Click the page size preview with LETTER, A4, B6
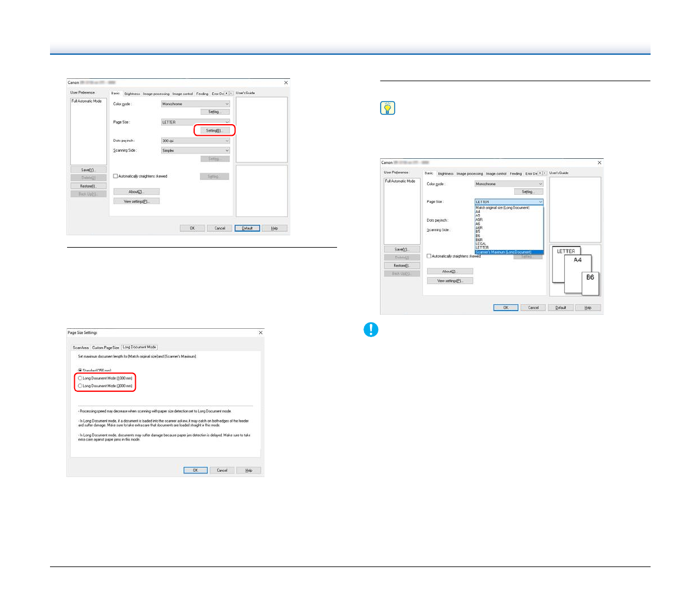This screenshot has height=600, width=700. pos(575,271)
